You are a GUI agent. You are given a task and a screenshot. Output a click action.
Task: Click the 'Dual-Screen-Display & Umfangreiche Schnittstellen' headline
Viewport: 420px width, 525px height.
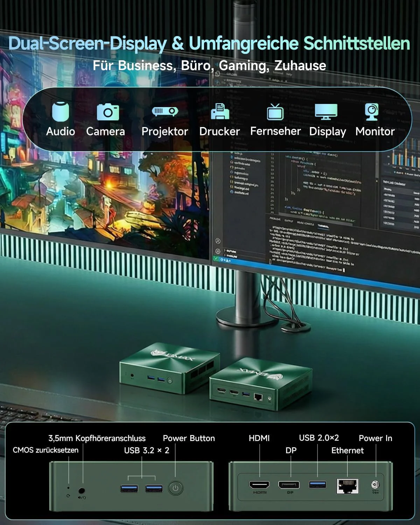tap(209, 44)
